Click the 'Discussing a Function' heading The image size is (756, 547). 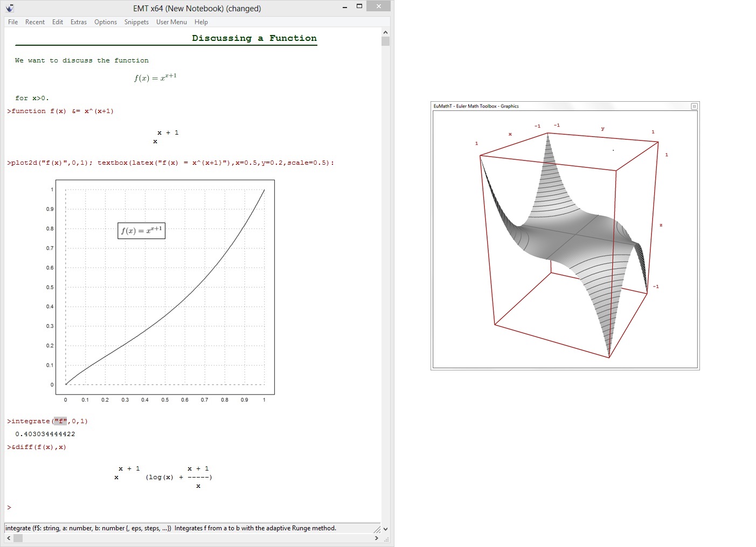click(x=254, y=38)
